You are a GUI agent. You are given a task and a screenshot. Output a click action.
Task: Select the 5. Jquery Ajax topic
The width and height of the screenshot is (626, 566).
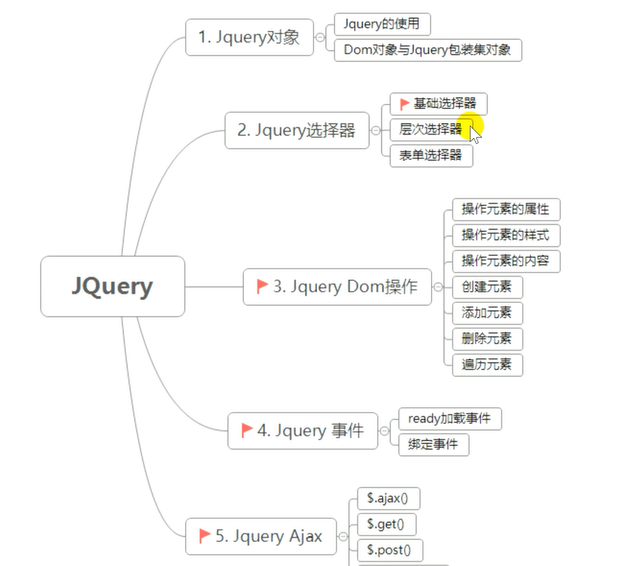[x=261, y=536]
